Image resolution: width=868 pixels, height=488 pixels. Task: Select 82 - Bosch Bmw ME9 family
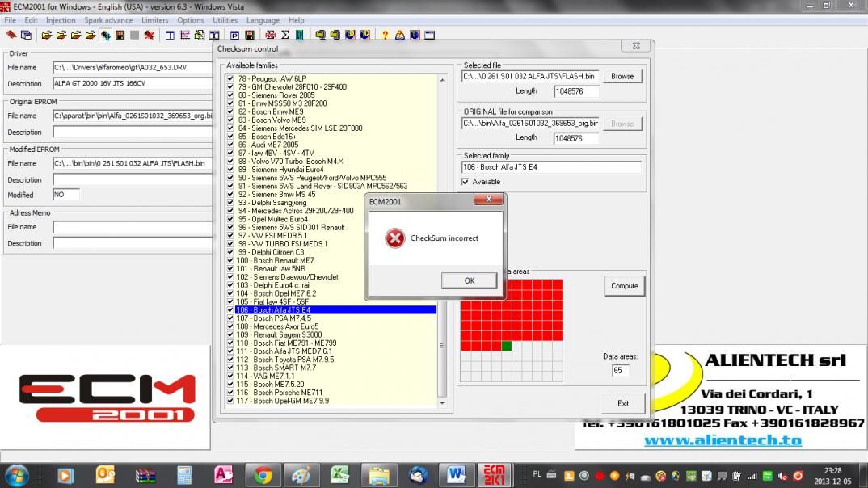click(335, 111)
